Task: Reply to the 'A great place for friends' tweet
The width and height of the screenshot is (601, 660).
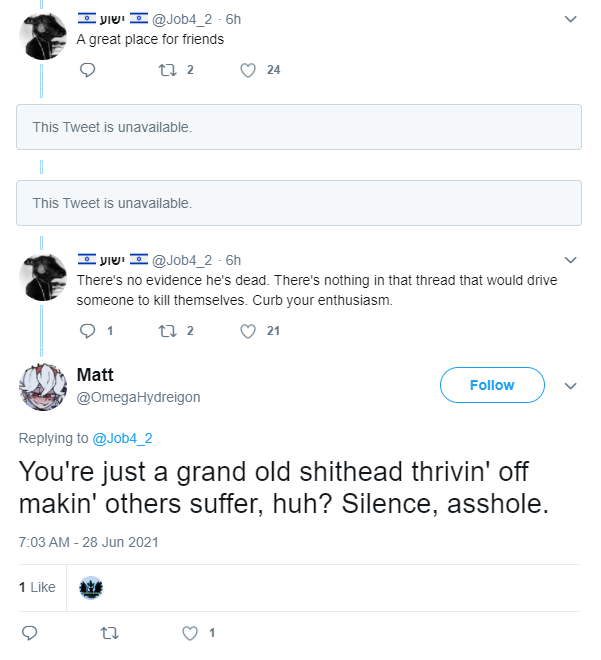Action: click(88, 70)
